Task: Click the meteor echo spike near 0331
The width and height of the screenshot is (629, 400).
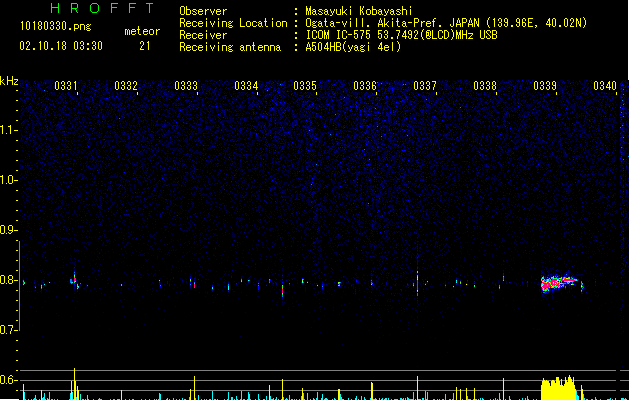Action: [74, 280]
